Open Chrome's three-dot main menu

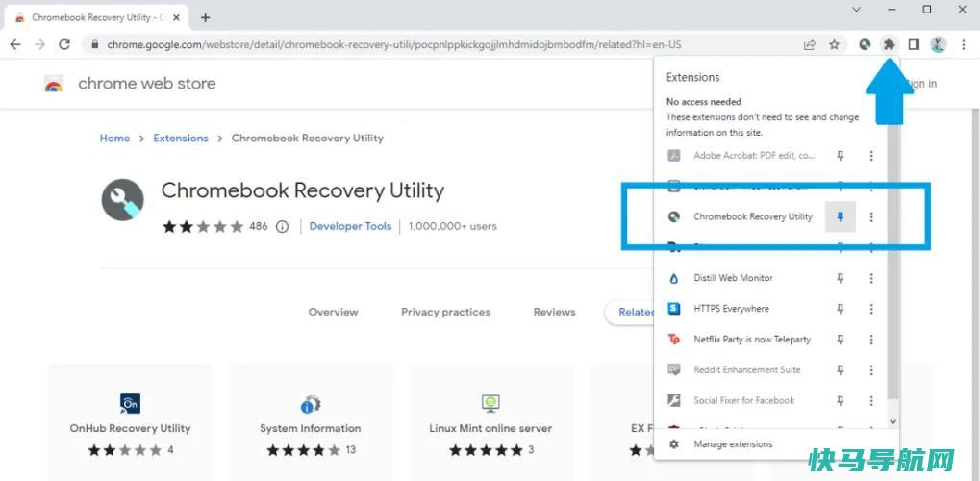click(963, 44)
